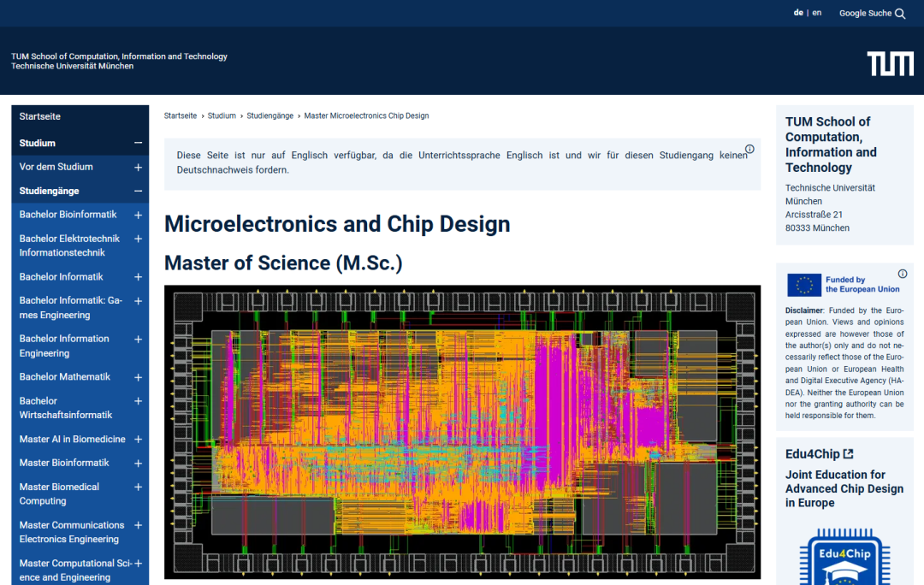The height and width of the screenshot is (585, 924).
Task: Click the European Union flag logo
Action: click(803, 285)
